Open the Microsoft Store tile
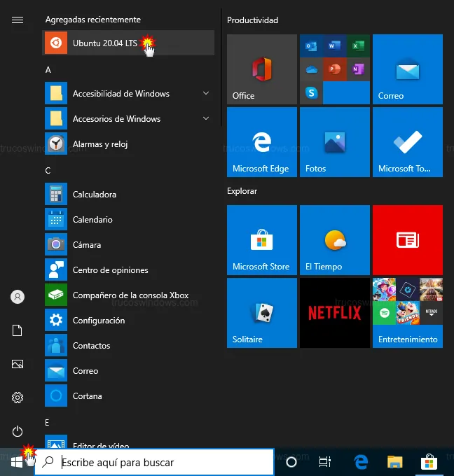The width and height of the screenshot is (454, 476). point(261,240)
